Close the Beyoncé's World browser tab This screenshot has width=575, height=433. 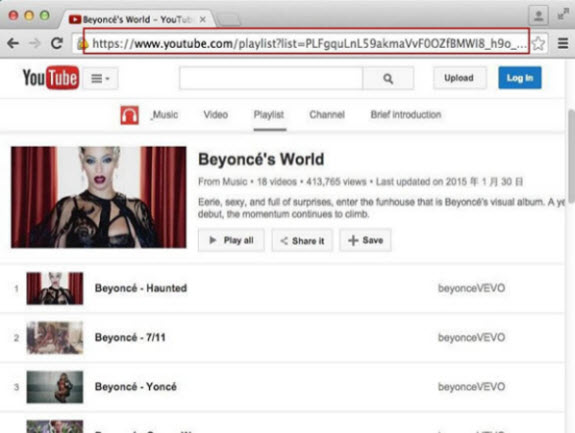point(202,19)
